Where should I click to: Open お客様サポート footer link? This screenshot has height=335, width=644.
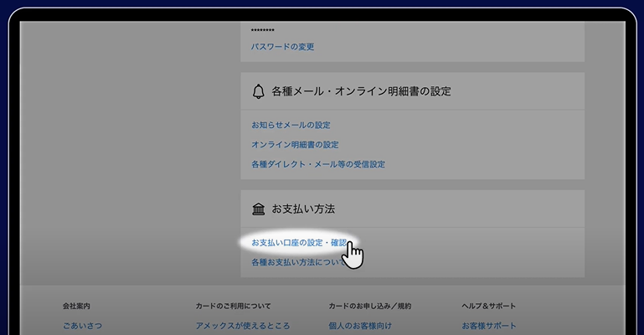pos(489,326)
